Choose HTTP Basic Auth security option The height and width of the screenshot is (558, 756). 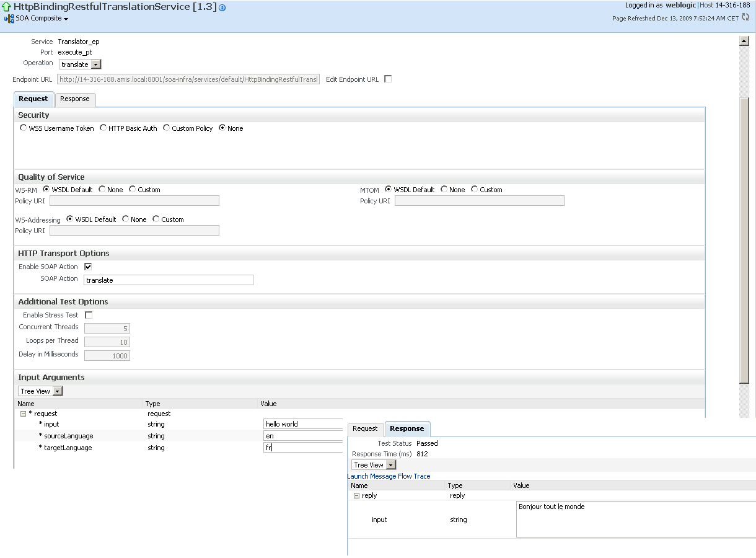click(x=103, y=128)
